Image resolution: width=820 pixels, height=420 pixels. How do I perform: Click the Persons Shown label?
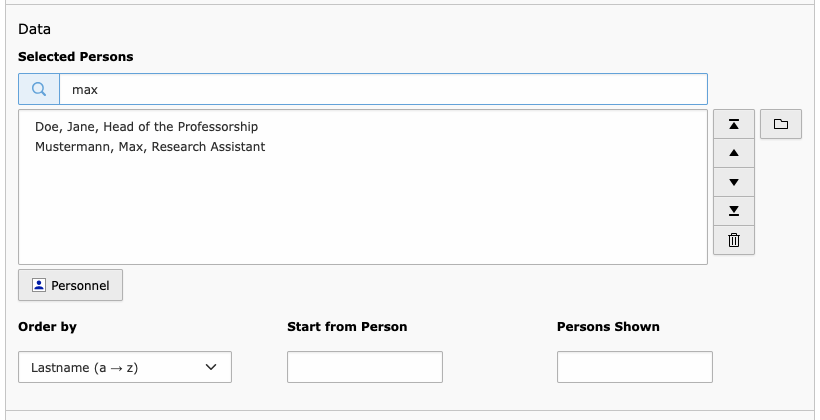coord(608,327)
